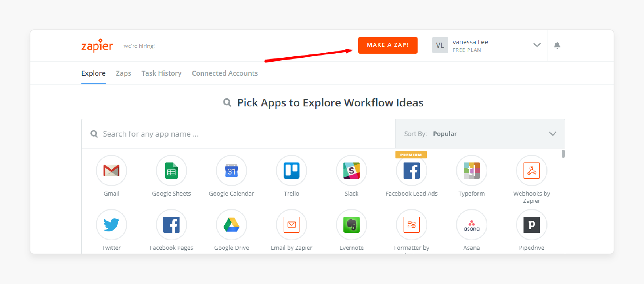Click the Trello label text
Image resolution: width=644 pixels, height=284 pixels.
[x=291, y=193]
